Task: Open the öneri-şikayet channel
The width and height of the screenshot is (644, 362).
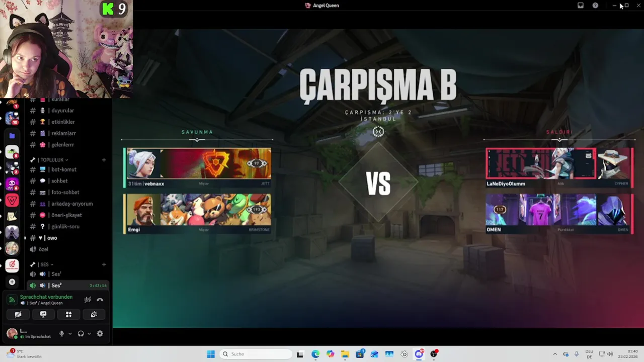Action: [67, 215]
